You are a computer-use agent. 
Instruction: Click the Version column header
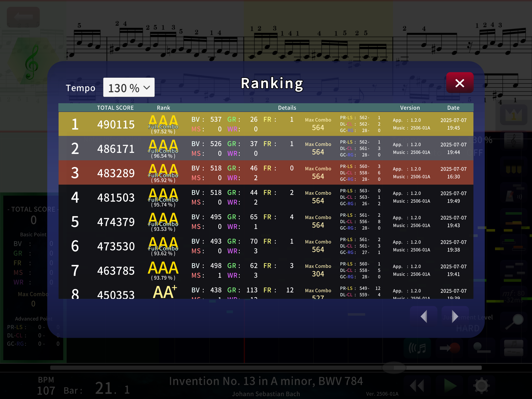(410, 108)
